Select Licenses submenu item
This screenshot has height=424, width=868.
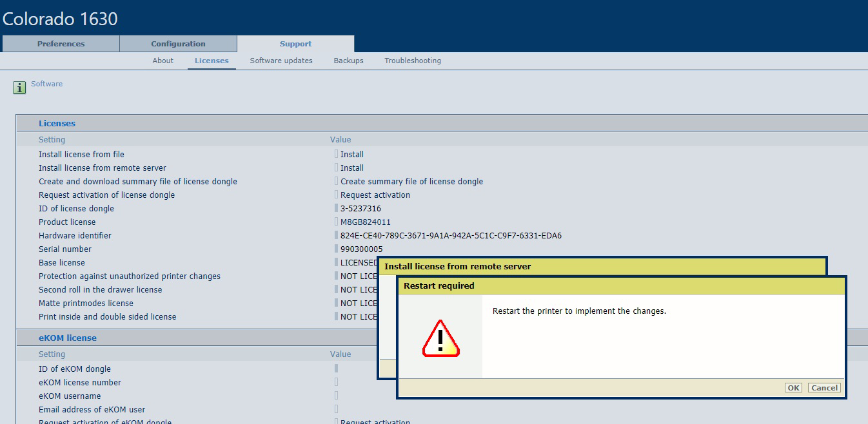click(x=212, y=61)
